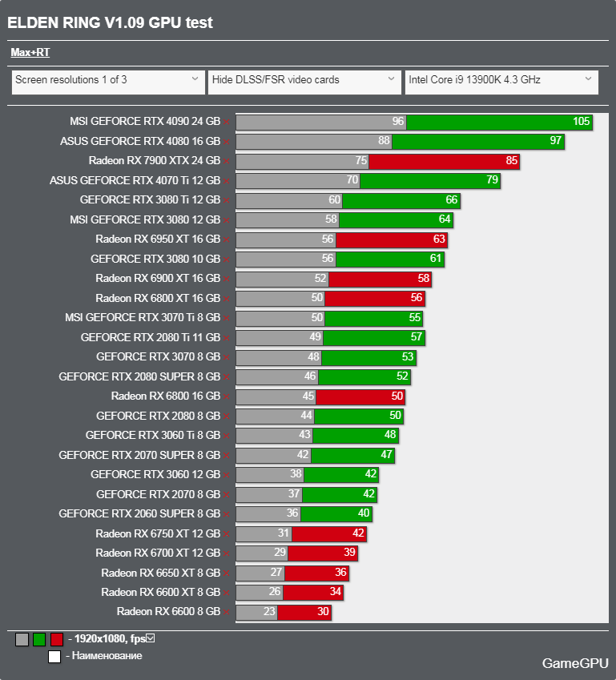Remove Radeon RX 7900 XTX 24 GB row
Screen dimensions: 616x680
coord(227,161)
